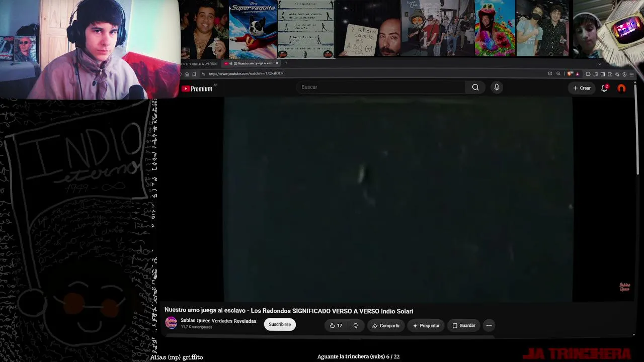Select the Nuestro amo juega tab
644x362 pixels.
[x=250, y=63]
